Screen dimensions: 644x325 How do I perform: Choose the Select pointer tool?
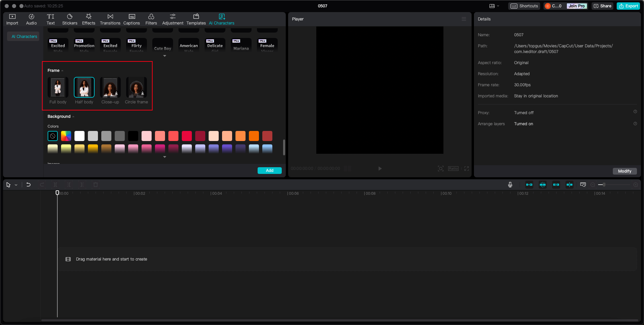8,185
